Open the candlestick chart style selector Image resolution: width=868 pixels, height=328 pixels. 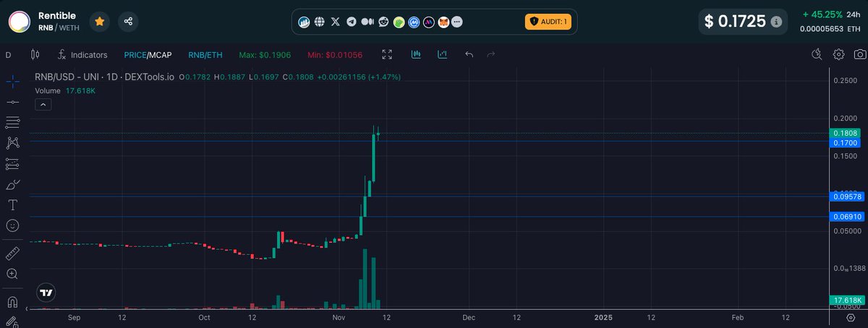(x=35, y=55)
